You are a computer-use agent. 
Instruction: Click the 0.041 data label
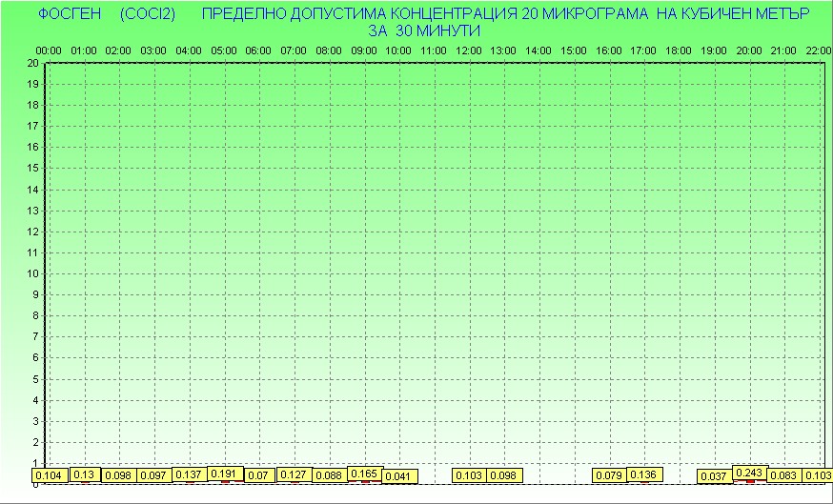399,475
